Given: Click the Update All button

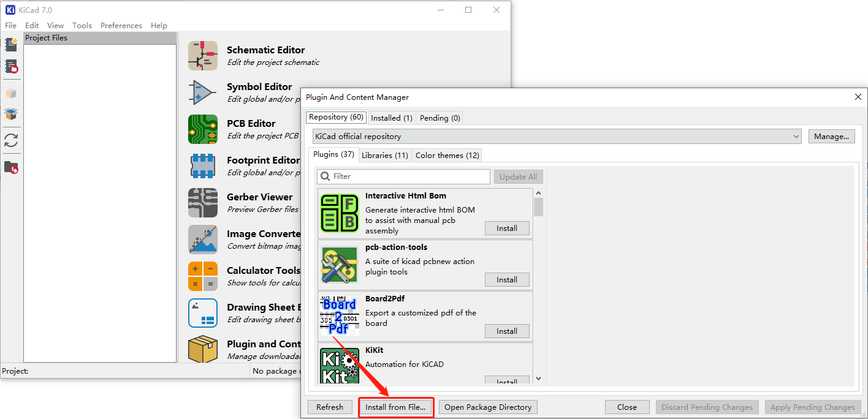Looking at the screenshot, I should tap(518, 176).
